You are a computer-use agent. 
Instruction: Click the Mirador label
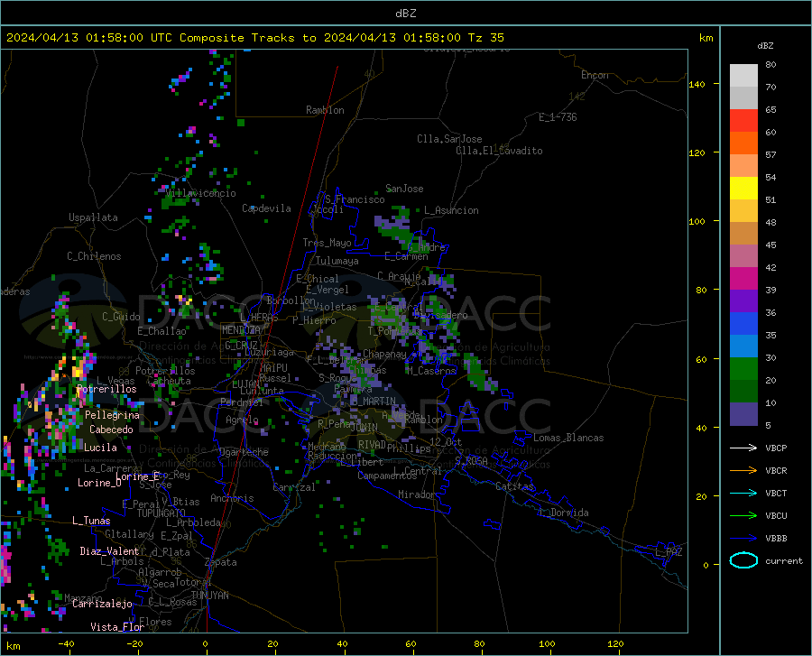[x=416, y=494]
